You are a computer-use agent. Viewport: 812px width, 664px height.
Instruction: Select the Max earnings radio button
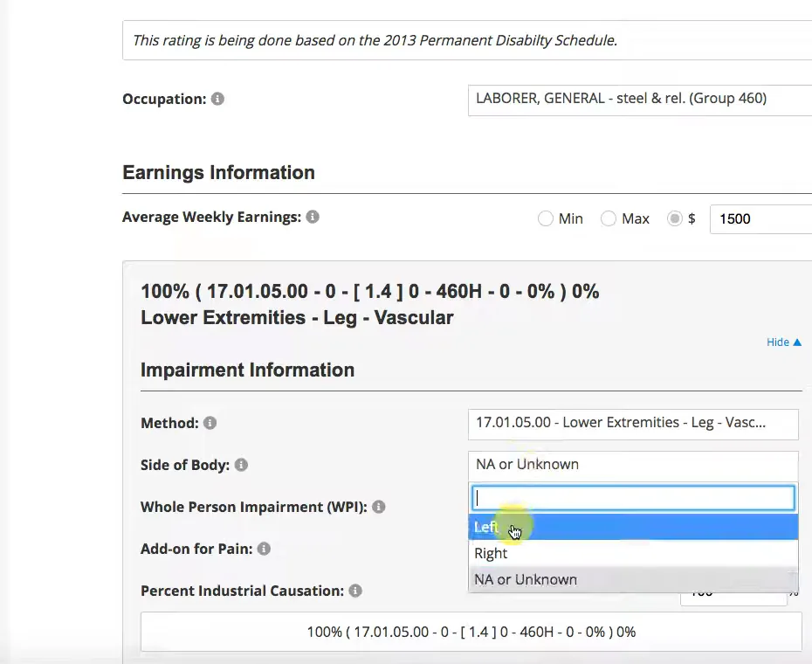pyautogui.click(x=608, y=218)
